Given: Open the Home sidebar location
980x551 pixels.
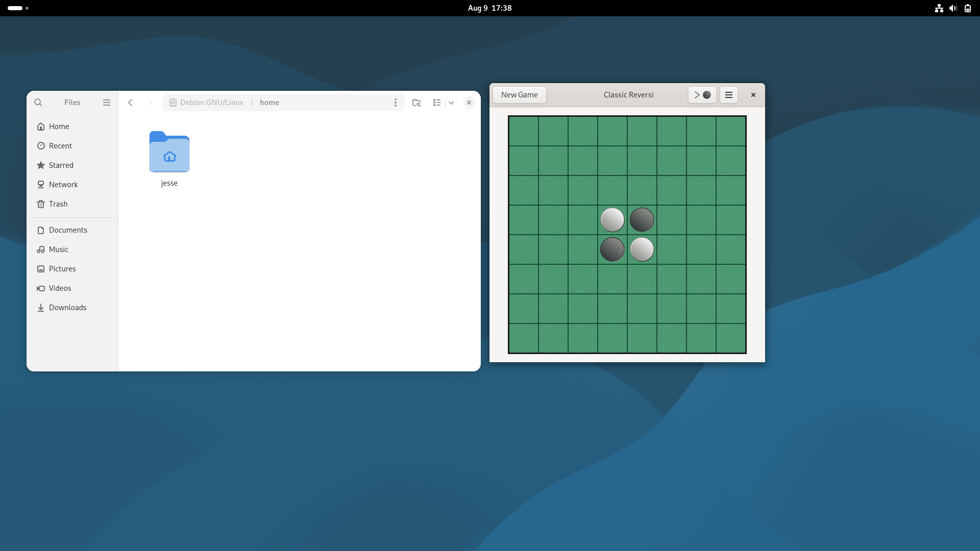Looking at the screenshot, I should [x=72, y=127].
